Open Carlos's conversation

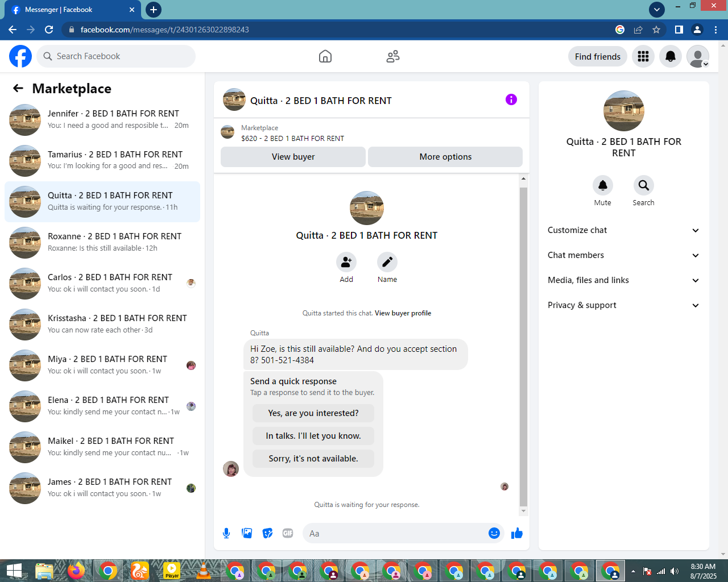(x=102, y=284)
